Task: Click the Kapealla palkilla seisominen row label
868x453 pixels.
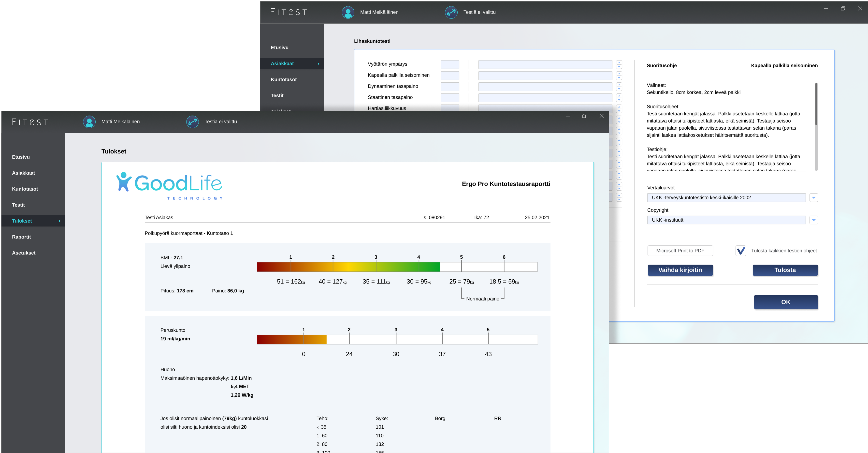Action: (x=399, y=75)
